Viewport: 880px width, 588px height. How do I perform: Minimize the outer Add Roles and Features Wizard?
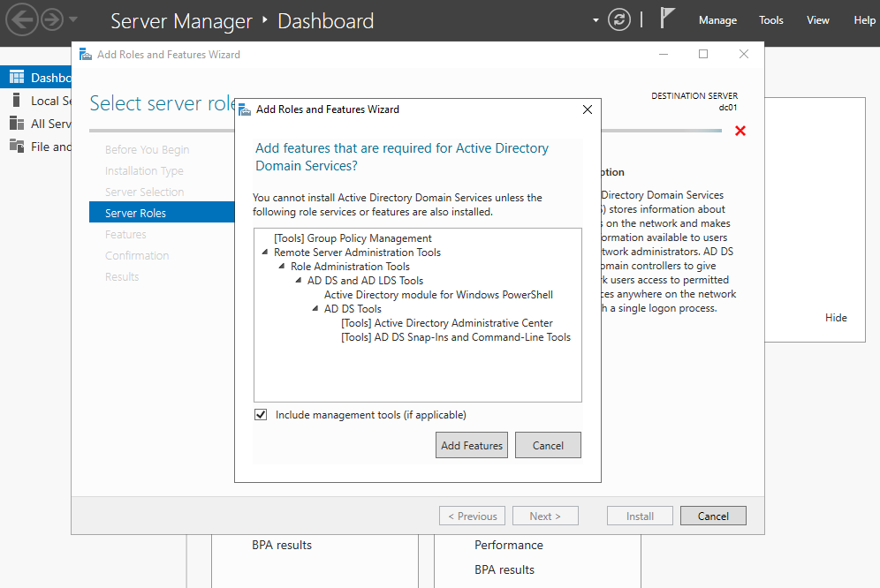tap(664, 54)
